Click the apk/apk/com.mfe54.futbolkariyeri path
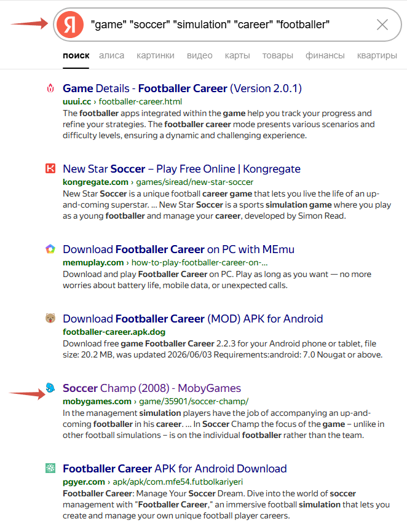This screenshot has width=407, height=532. tap(178, 482)
